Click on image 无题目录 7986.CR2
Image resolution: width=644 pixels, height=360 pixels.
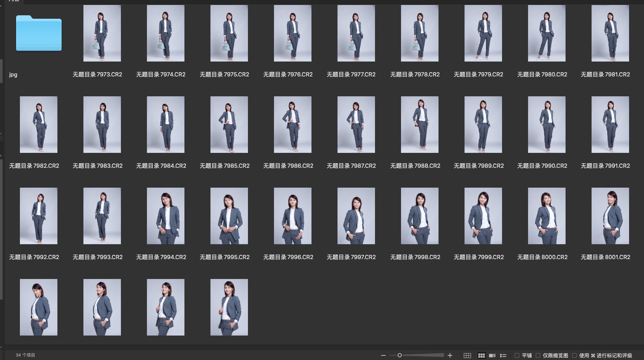(292, 125)
